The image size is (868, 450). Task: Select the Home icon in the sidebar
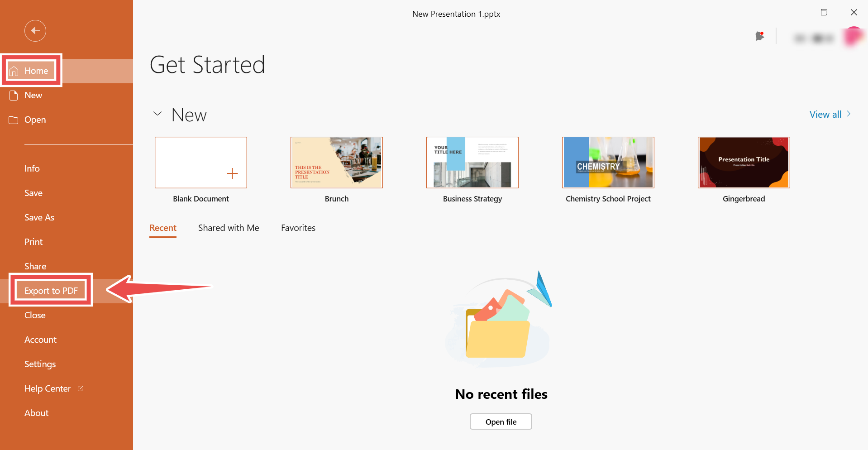14,70
